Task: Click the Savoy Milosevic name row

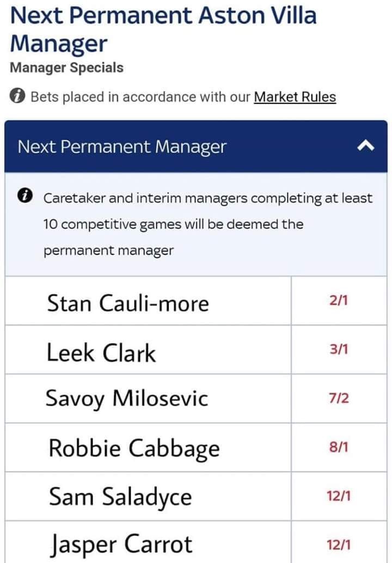Action: click(x=148, y=399)
